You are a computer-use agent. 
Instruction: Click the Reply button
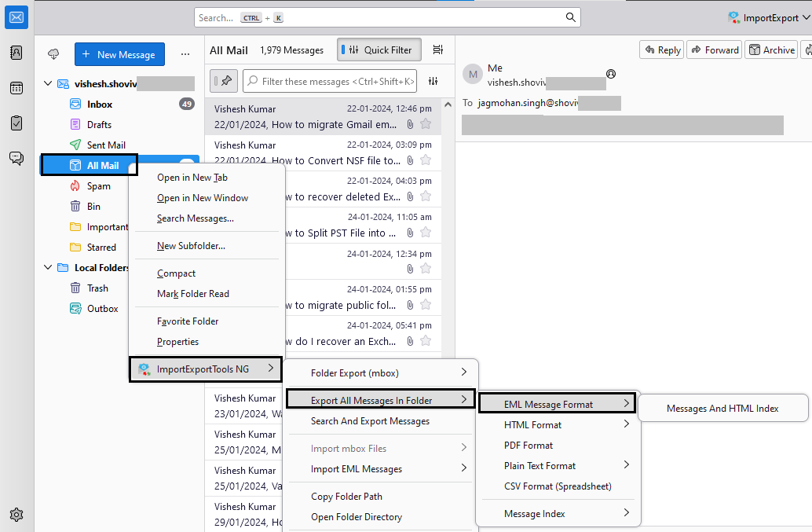click(662, 50)
